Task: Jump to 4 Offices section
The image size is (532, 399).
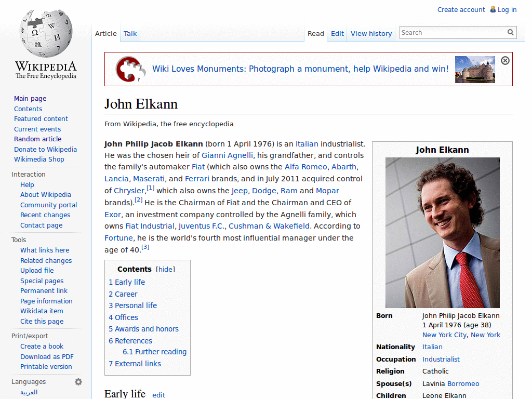Action: click(x=124, y=317)
